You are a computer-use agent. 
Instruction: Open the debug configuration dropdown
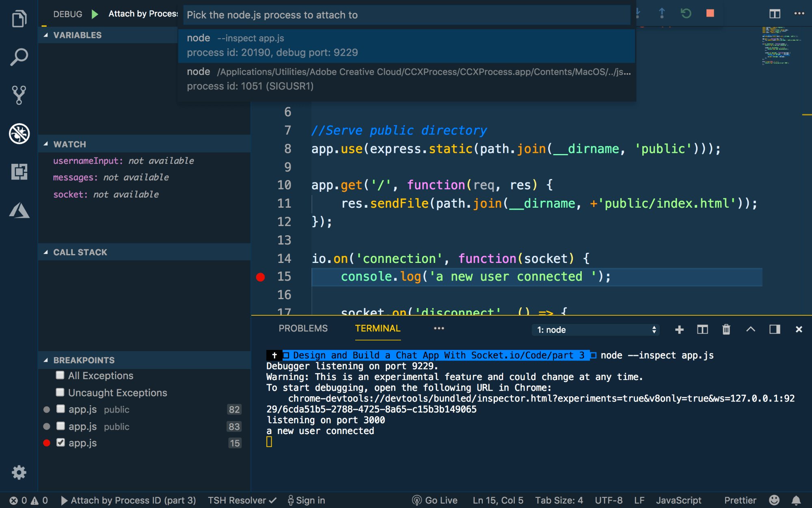click(x=143, y=14)
